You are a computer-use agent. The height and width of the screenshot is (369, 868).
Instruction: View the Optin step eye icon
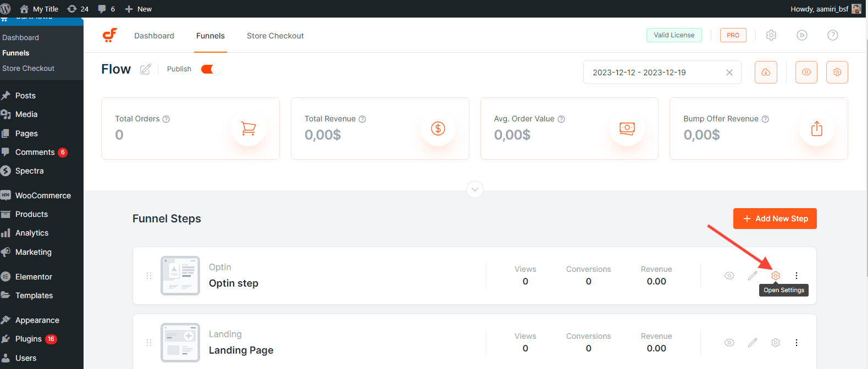click(729, 276)
